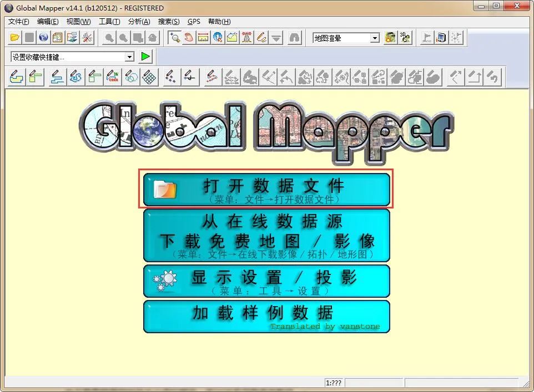Open the 文件 menu
Viewport: 534px width, 392px height.
(18, 21)
